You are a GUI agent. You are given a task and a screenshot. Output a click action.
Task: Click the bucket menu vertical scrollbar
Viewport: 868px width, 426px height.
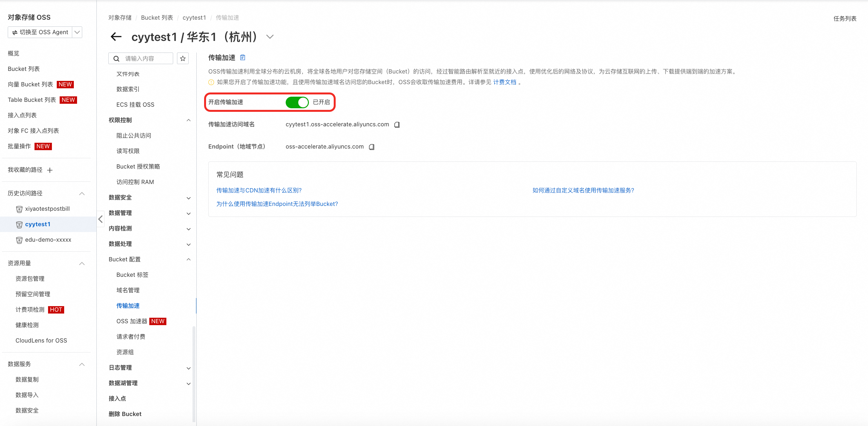(194, 373)
